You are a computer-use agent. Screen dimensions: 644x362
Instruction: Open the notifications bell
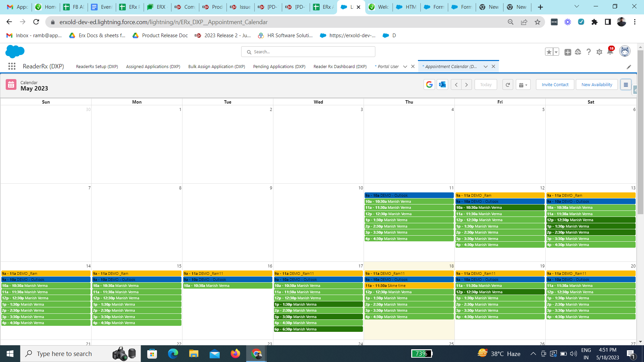pyautogui.click(x=610, y=52)
